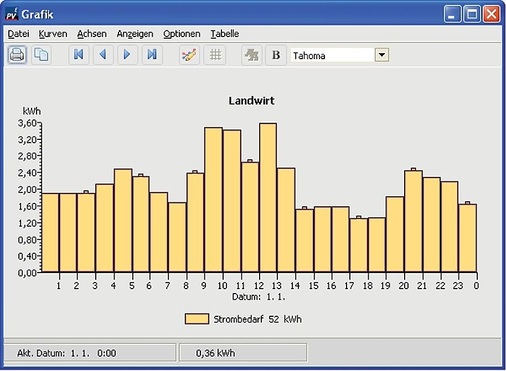This screenshot has height=371, width=506.
Task: Open the Kurven menu
Action: pyautogui.click(x=53, y=34)
